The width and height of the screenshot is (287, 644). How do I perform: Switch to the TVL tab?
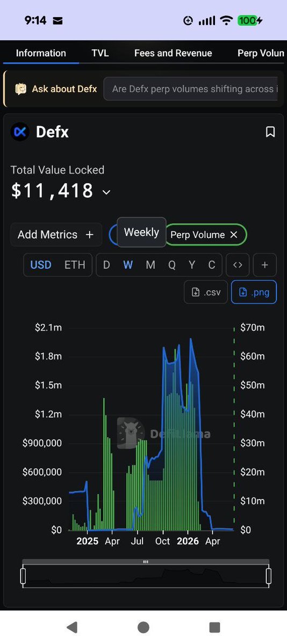(x=100, y=53)
